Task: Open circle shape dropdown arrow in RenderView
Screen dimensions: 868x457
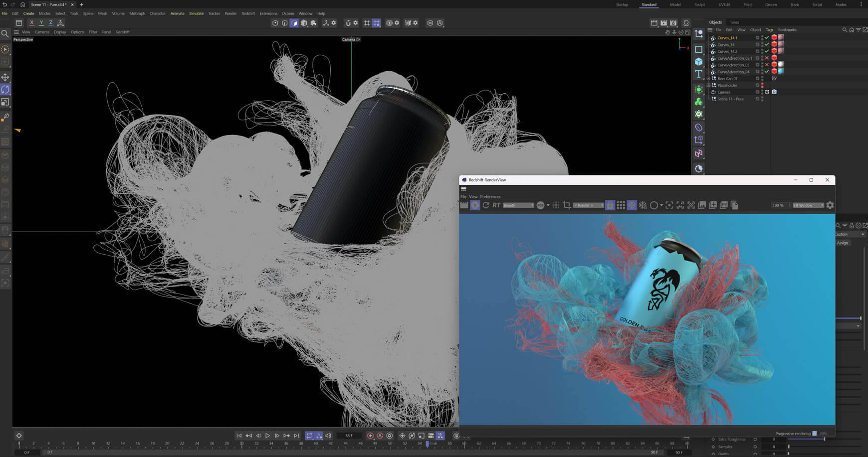Action: pyautogui.click(x=661, y=205)
